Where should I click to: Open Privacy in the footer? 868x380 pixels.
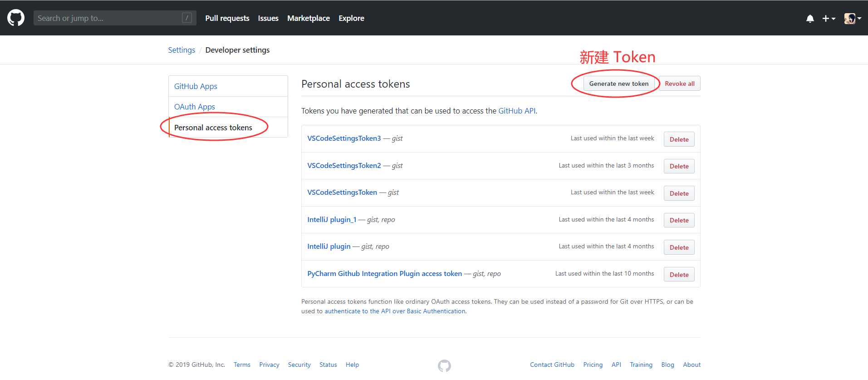pos(269,365)
